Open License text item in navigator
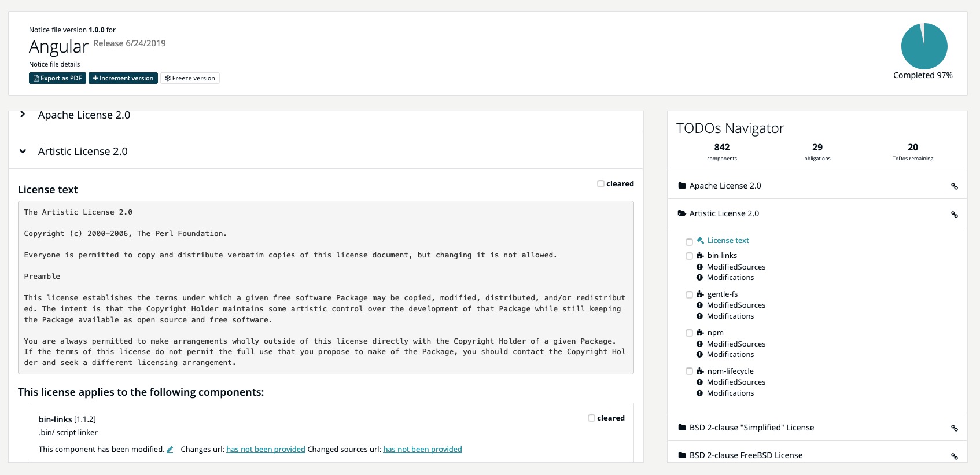 (728, 241)
